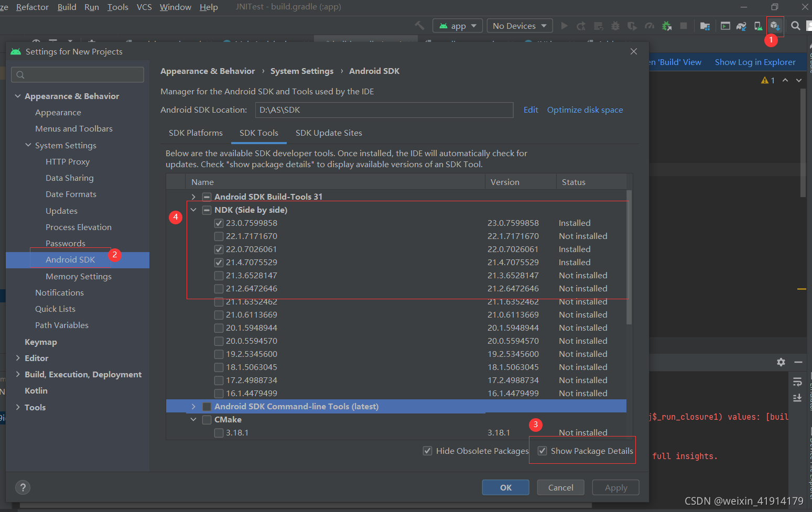This screenshot has width=812, height=512.
Task: Collapse Appearance & Behavior tree node
Action: [18, 96]
